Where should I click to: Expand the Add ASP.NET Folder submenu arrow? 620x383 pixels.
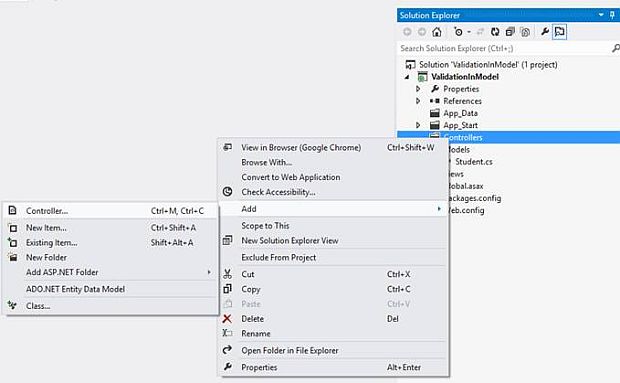(209, 272)
